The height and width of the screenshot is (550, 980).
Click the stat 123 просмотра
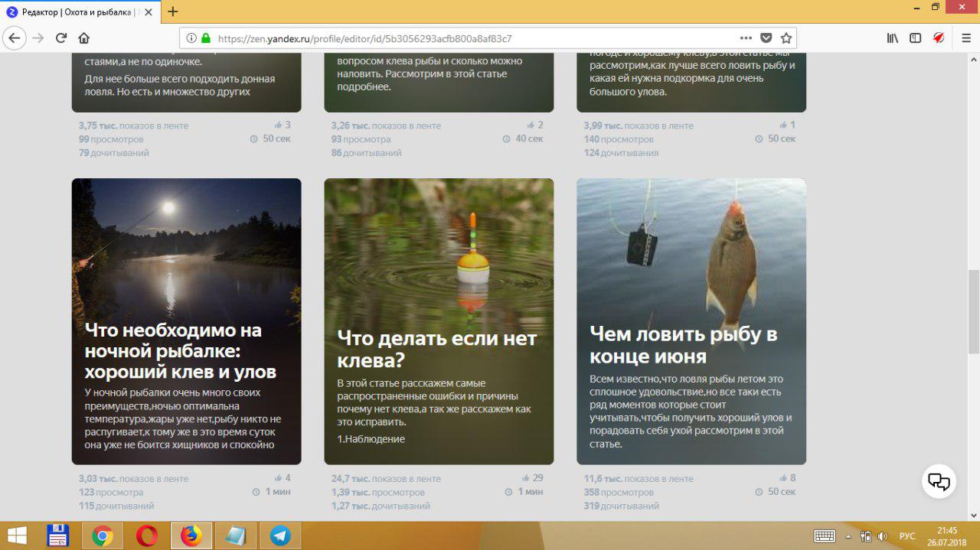click(111, 493)
